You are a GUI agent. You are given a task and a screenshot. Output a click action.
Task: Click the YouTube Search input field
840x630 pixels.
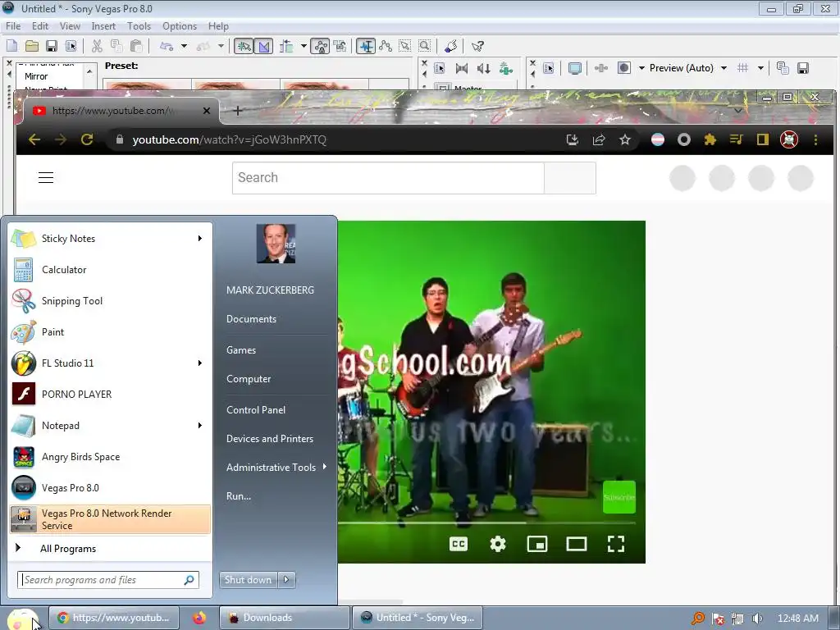388,178
